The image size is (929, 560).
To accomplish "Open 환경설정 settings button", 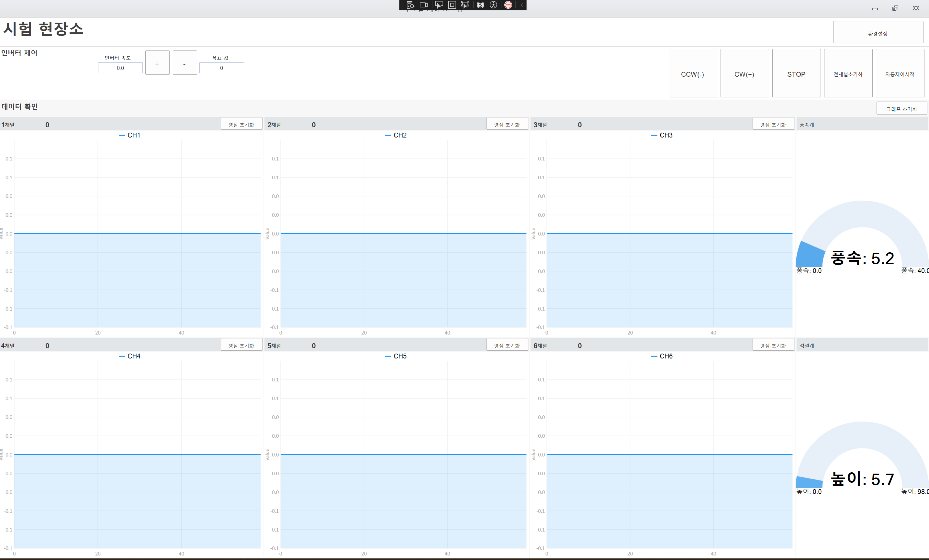I will [878, 33].
